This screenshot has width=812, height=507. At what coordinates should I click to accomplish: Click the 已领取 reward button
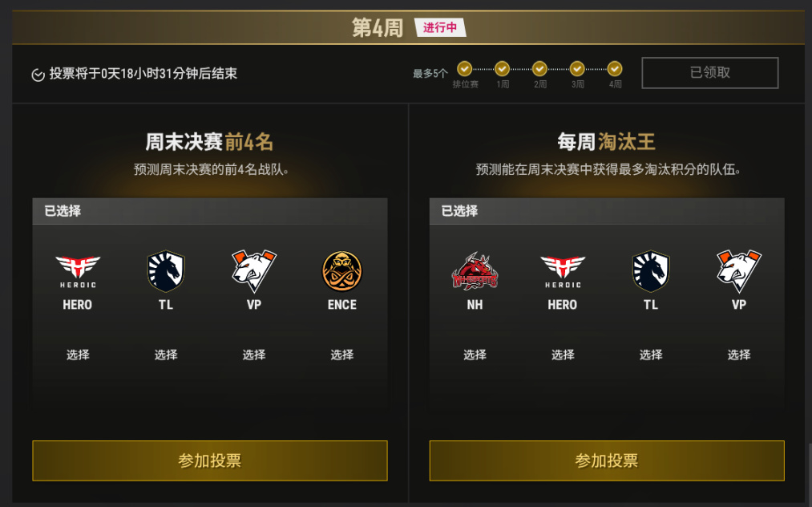[710, 72]
